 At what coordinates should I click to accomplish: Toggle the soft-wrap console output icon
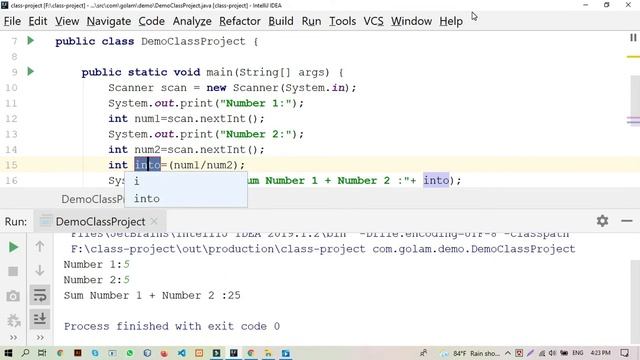40,295
